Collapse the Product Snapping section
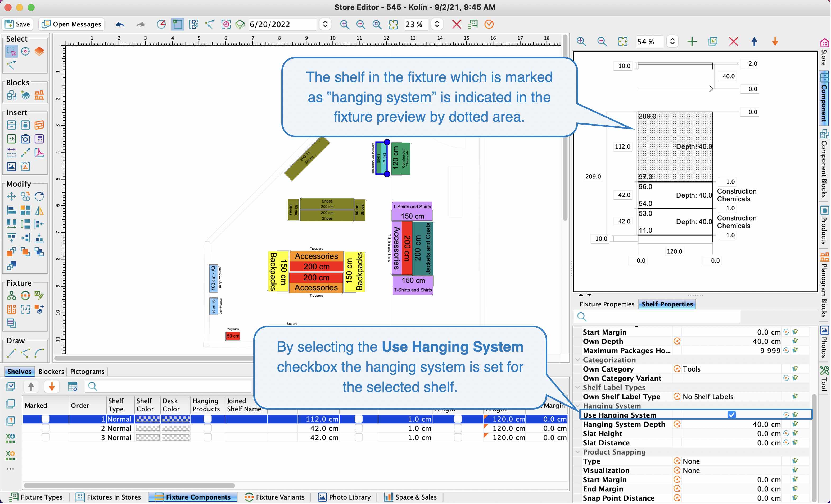This screenshot has height=504, width=831. (577, 452)
